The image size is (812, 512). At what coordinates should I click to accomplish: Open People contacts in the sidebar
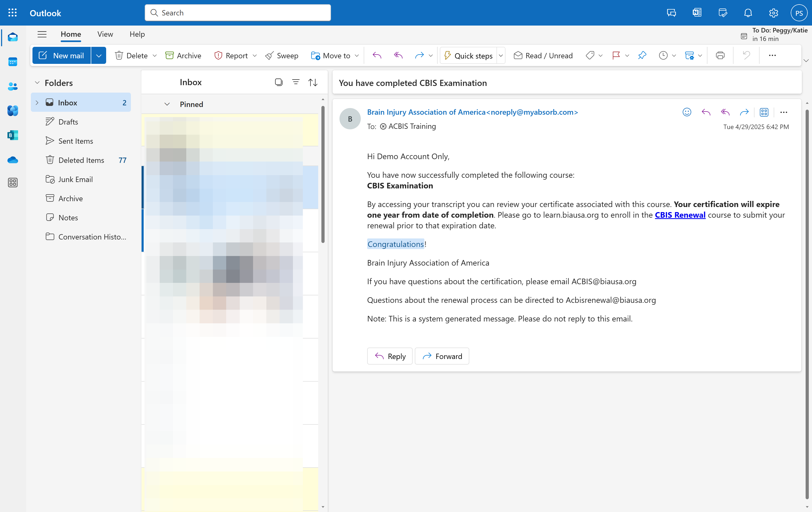(x=13, y=86)
